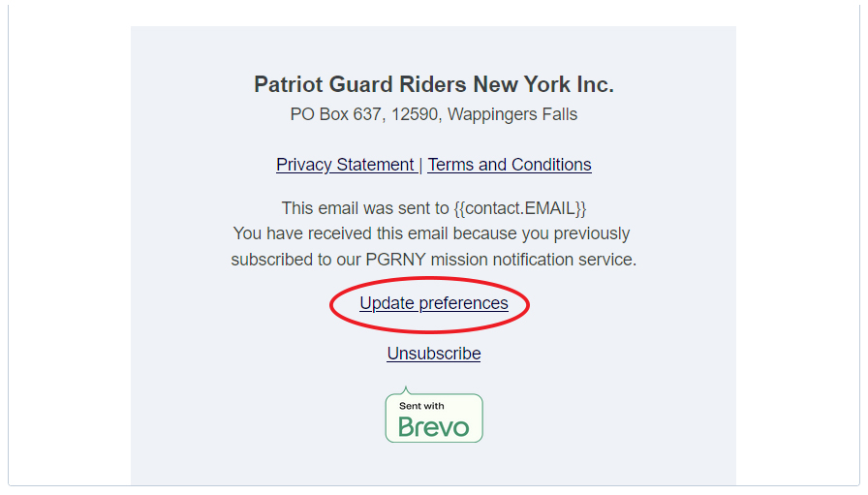Click the Update preferences link
868x495 pixels.
[x=433, y=303]
